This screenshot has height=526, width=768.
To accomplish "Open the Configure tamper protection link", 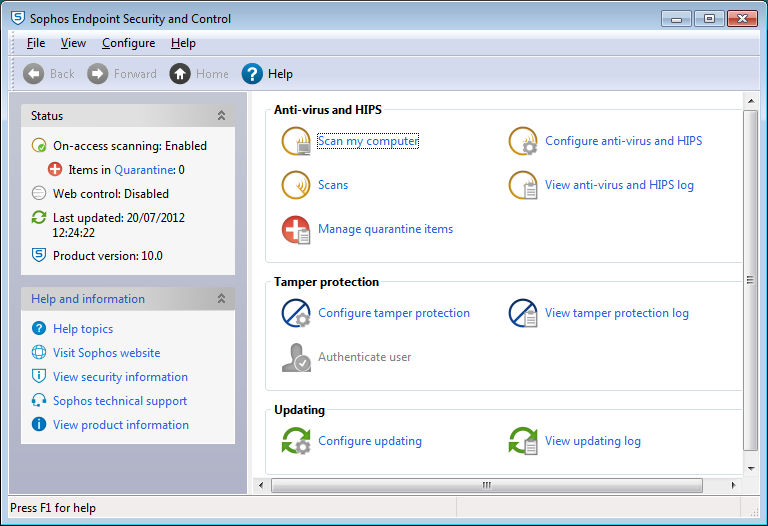I will coord(394,313).
